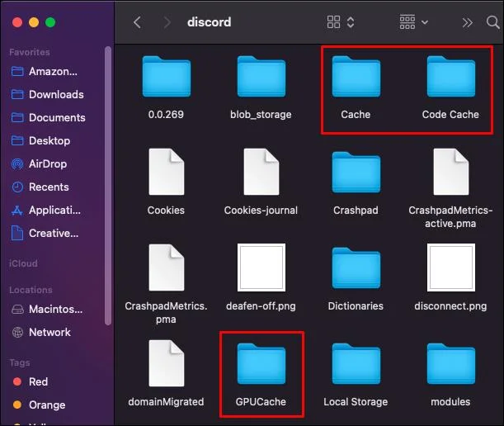The image size is (504, 426).
Task: Click the Code Cache file name label
Action: point(450,115)
